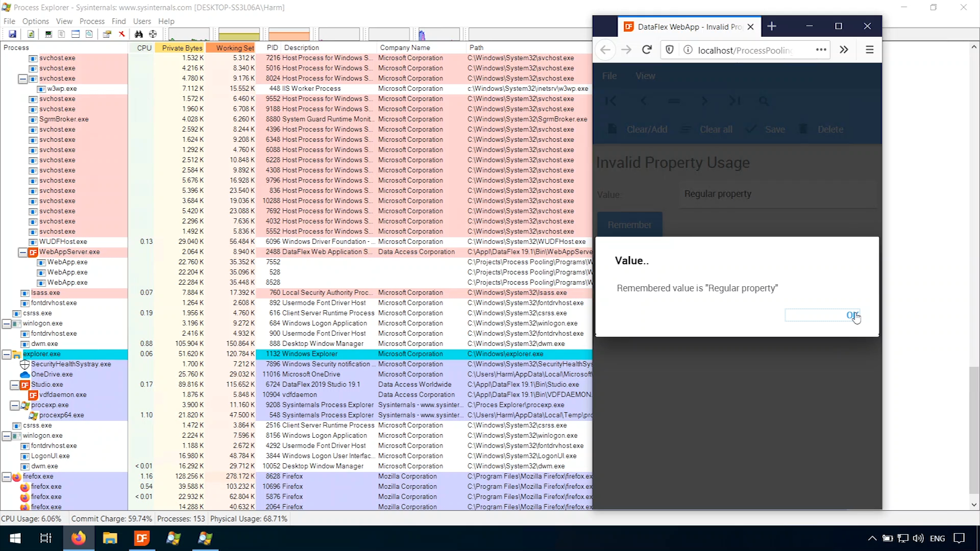This screenshot has height=551, width=980.
Task: Click the localhost address bar
Action: (x=745, y=50)
